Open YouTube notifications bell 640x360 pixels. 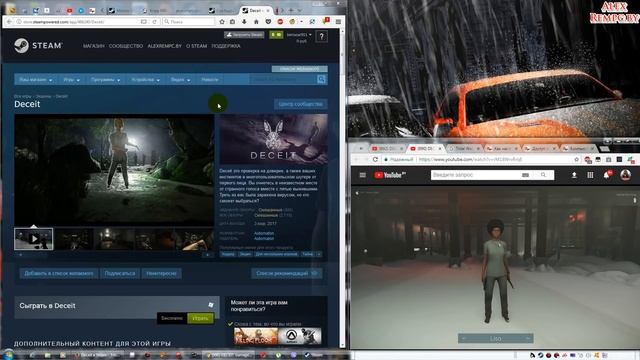607,175
